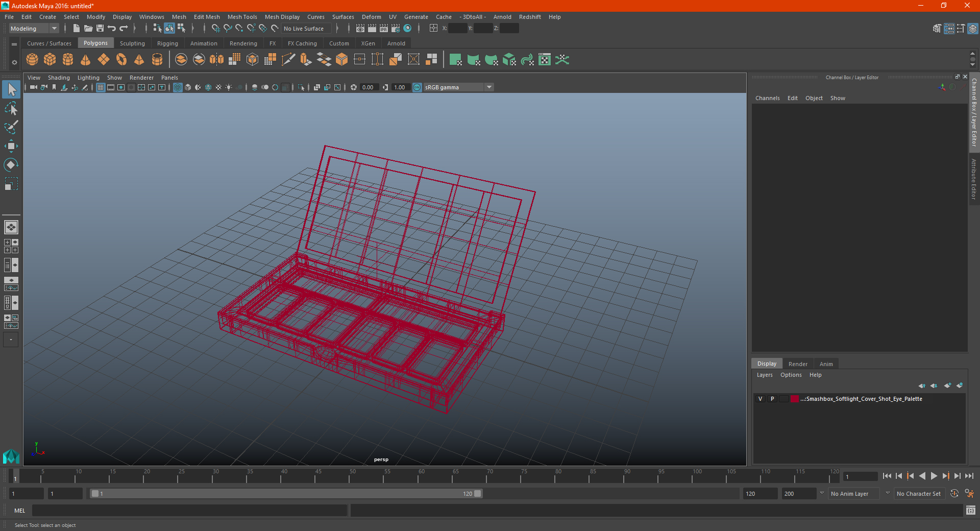980x531 pixels.
Task: Toggle snap to curves
Action: tap(228, 29)
